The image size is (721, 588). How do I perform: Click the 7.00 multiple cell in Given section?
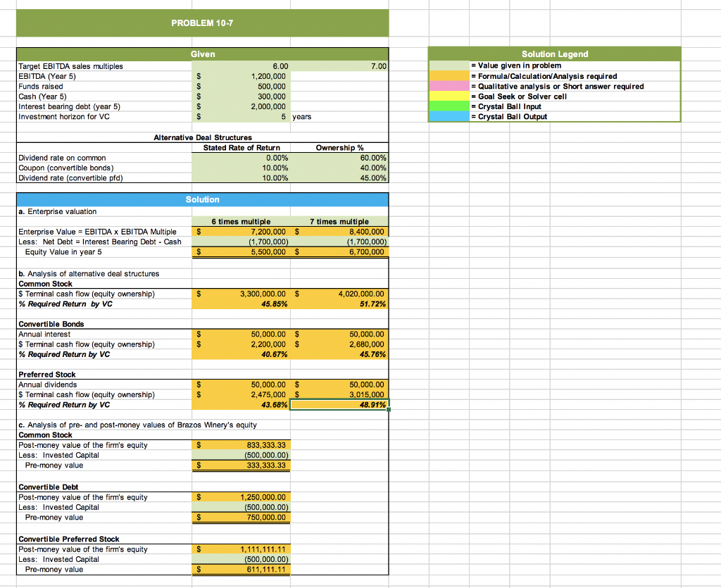338,65
